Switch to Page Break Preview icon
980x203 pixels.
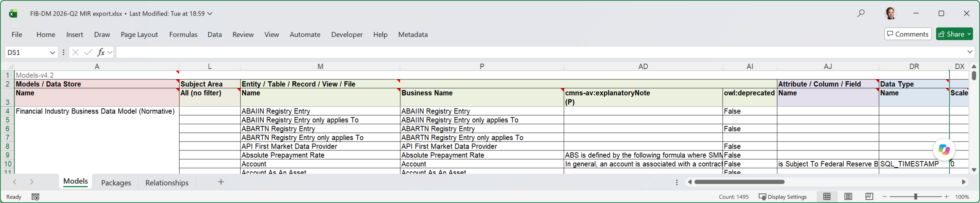(869, 196)
